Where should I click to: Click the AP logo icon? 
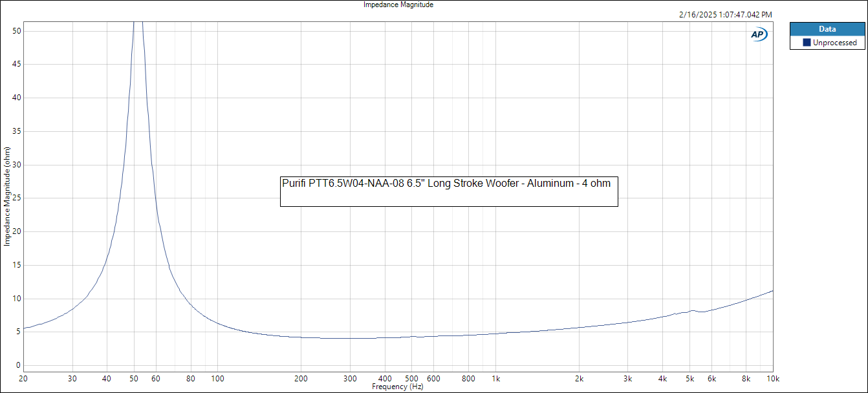pos(759,35)
